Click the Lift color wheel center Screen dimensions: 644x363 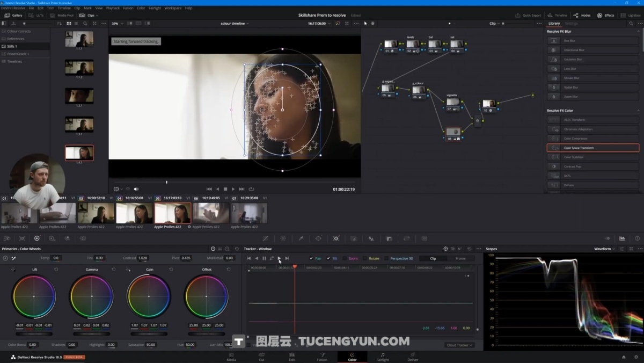click(x=34, y=296)
